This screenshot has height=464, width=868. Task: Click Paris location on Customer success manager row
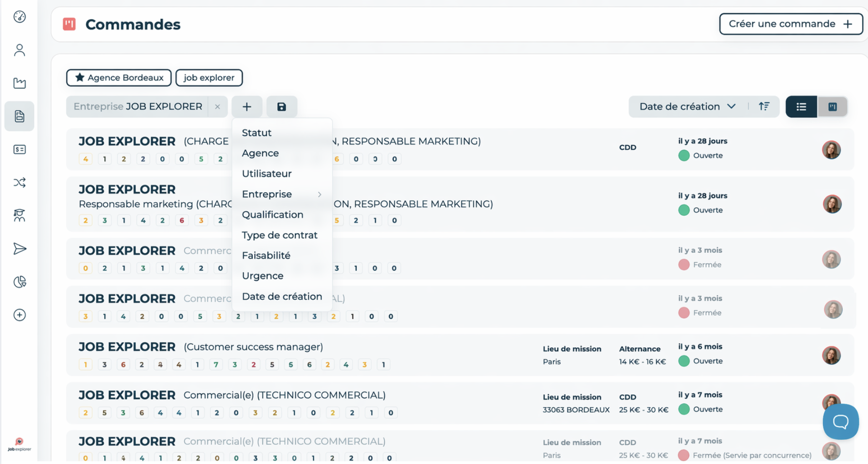(552, 361)
